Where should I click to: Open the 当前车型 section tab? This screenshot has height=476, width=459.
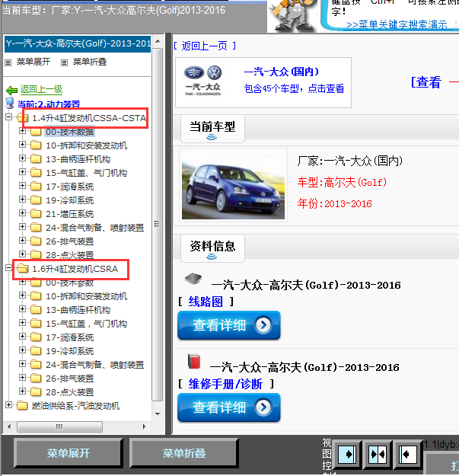point(212,129)
